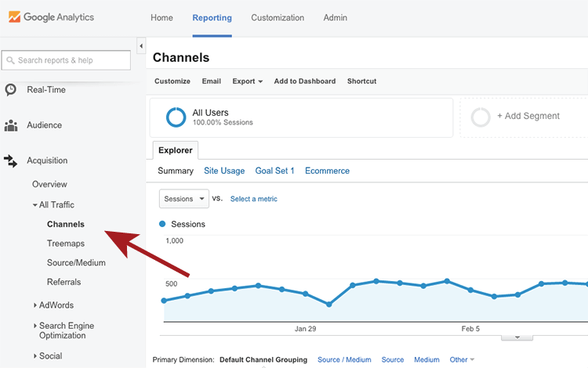Collapse the All Traffic tree section
The width and height of the screenshot is (588, 368).
[x=34, y=205]
